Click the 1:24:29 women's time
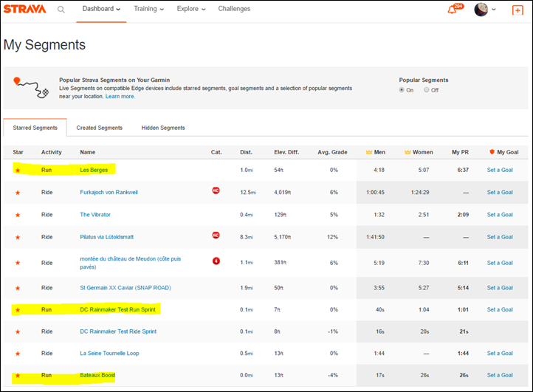 (x=420, y=193)
